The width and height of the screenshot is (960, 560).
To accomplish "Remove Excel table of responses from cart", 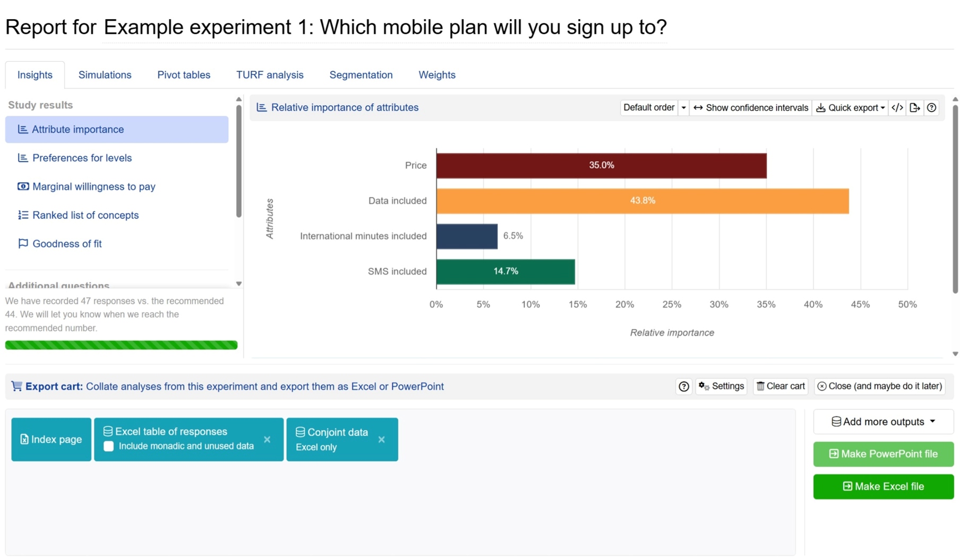I will (x=267, y=440).
